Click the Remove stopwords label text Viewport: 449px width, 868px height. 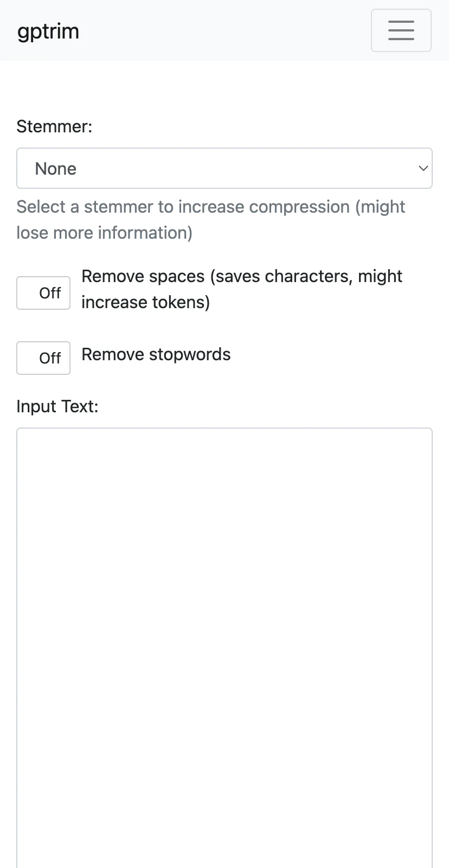156,354
